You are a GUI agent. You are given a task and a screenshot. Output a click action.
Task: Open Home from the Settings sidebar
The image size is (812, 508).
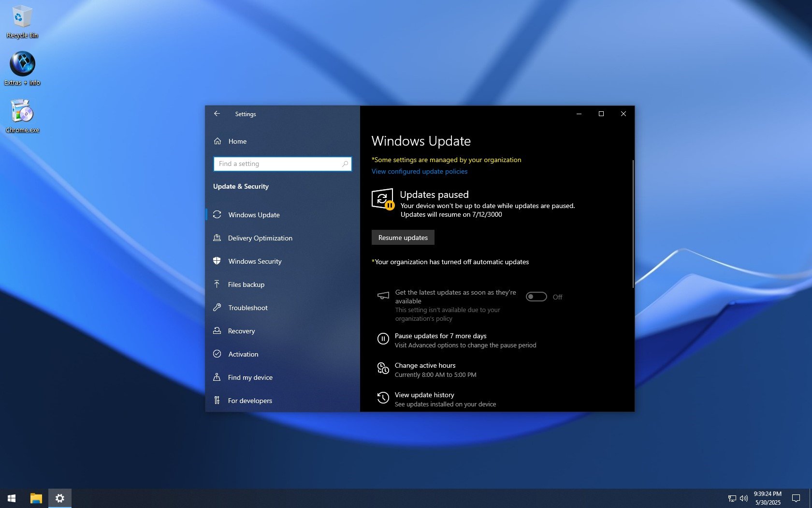(237, 141)
